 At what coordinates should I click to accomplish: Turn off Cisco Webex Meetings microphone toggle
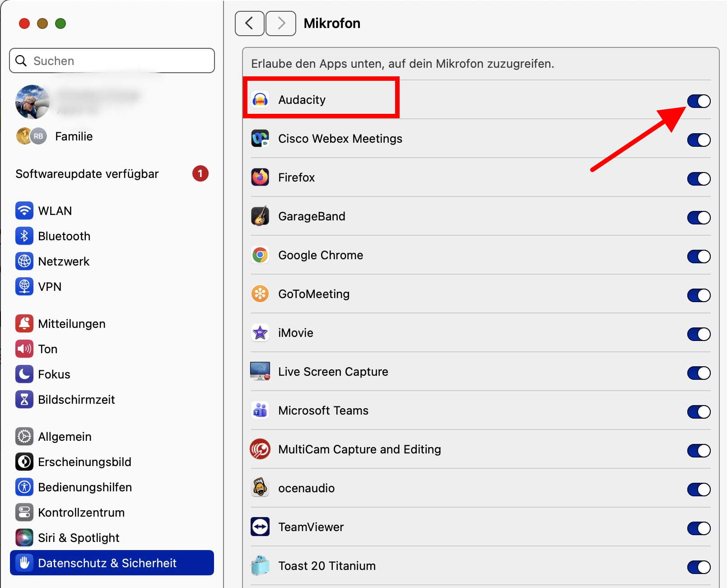pos(699,140)
